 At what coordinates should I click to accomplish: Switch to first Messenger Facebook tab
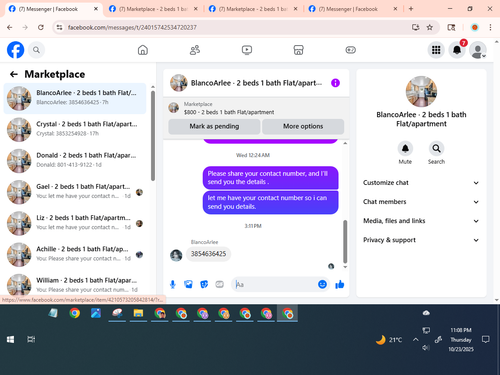(x=53, y=9)
